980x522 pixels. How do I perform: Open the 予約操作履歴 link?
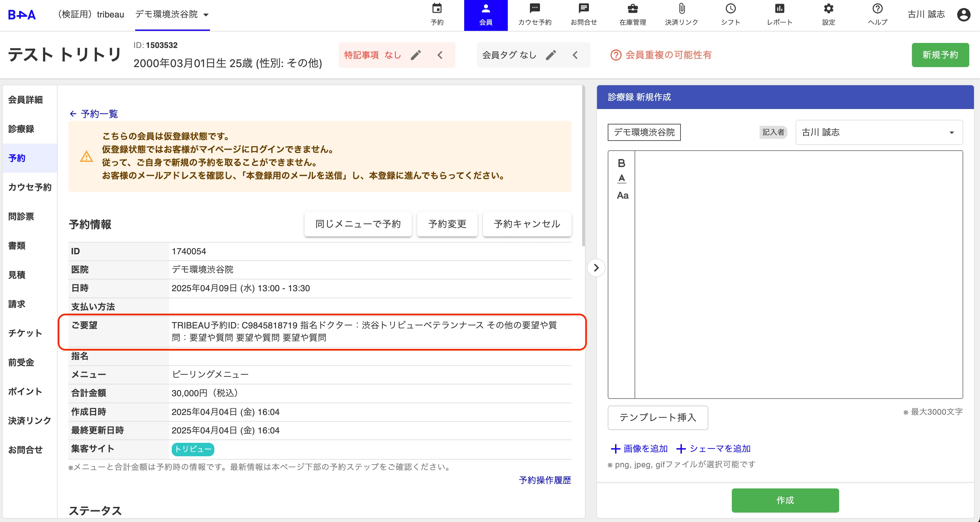544,480
